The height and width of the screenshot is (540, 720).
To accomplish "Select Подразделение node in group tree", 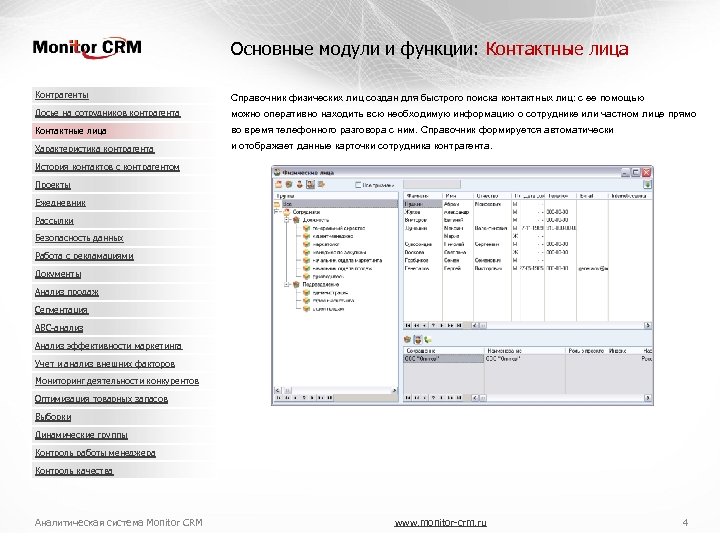I will [x=321, y=285].
